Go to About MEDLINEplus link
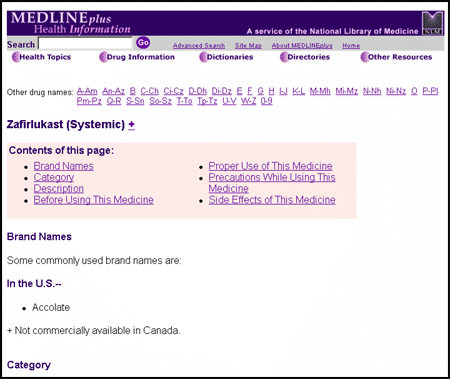Image resolution: width=450 pixels, height=379 pixels. 302,46
